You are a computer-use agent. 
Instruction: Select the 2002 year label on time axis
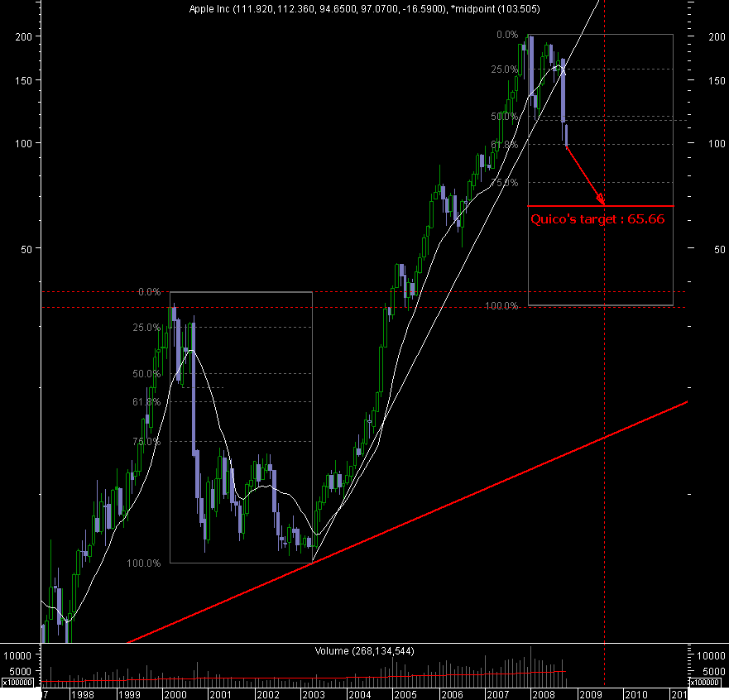tap(267, 694)
